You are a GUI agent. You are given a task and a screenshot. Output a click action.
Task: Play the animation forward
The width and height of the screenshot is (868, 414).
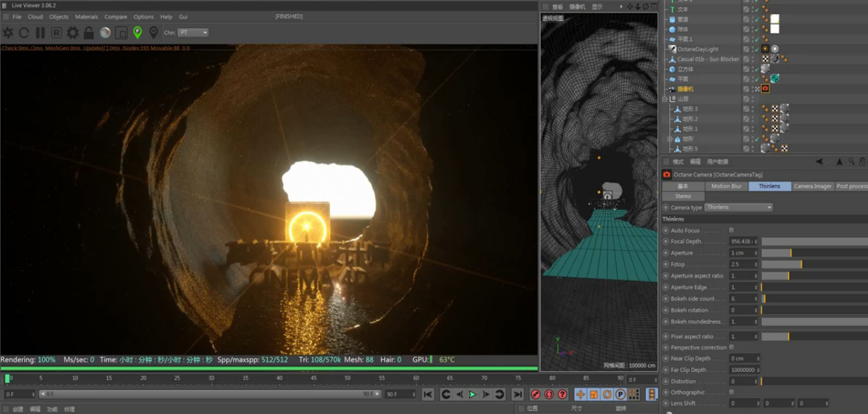coord(473,395)
